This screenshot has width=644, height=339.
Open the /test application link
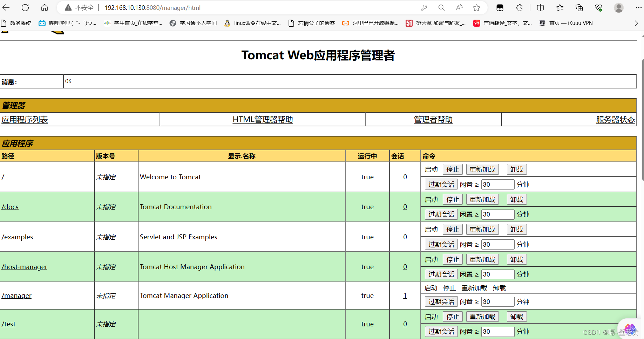(x=8, y=324)
